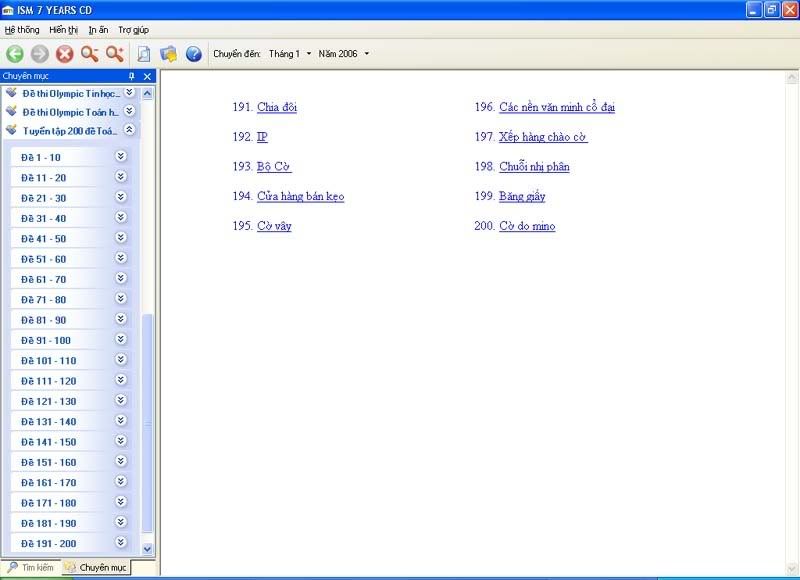Viewport: 800px width, 580px height.
Task: Click the first magnifier search icon
Action: (x=90, y=54)
